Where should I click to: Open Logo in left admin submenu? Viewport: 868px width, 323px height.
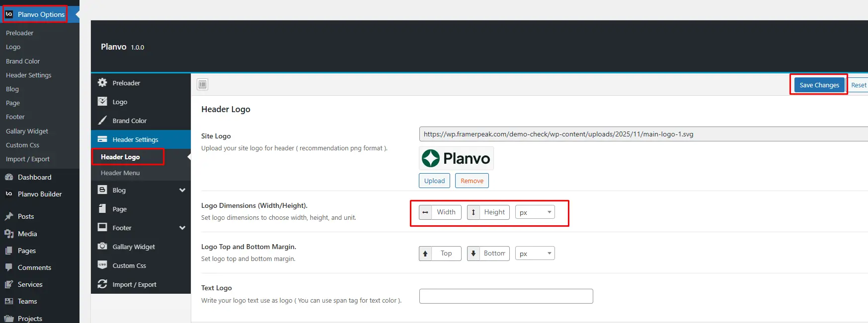[13, 47]
